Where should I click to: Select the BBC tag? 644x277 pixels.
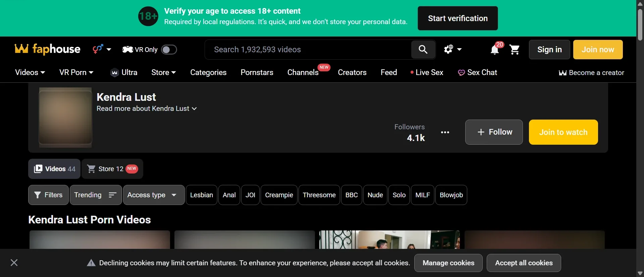pyautogui.click(x=352, y=195)
